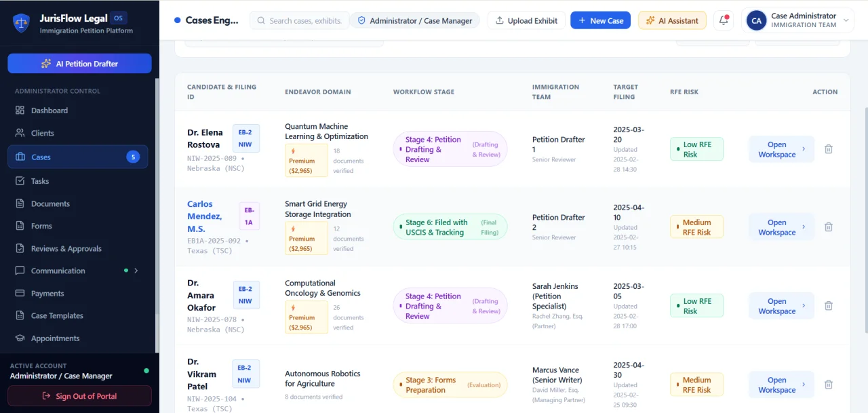The image size is (868, 413).
Task: Click Sign Out of Portal
Action: point(79,396)
